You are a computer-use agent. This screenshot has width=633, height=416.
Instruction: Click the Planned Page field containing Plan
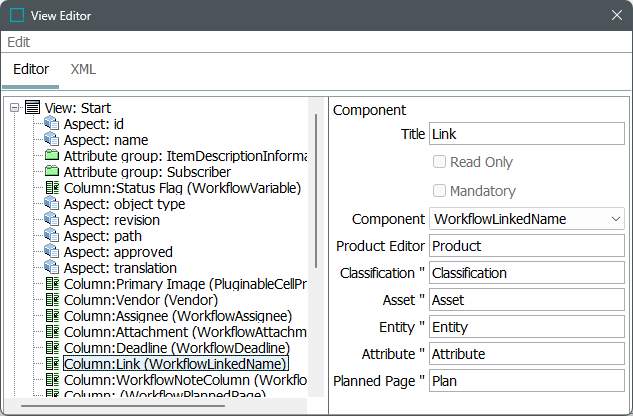[526, 380]
